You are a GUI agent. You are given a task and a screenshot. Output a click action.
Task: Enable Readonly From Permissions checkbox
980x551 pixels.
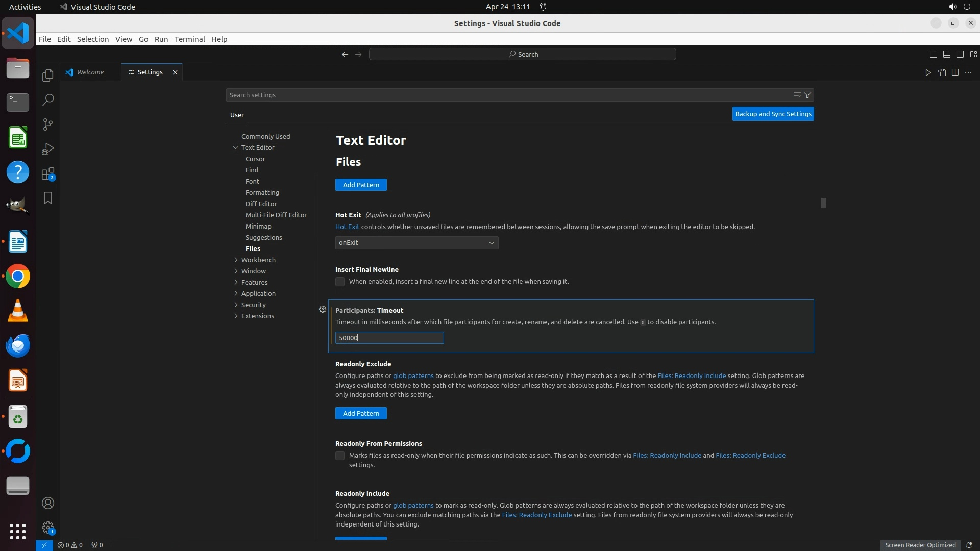click(340, 456)
